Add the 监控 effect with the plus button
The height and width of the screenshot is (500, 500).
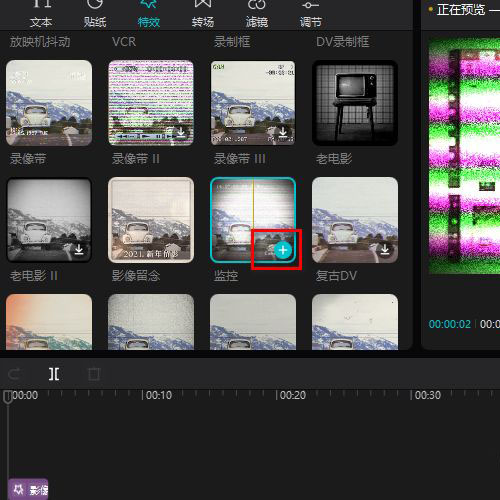click(x=283, y=250)
